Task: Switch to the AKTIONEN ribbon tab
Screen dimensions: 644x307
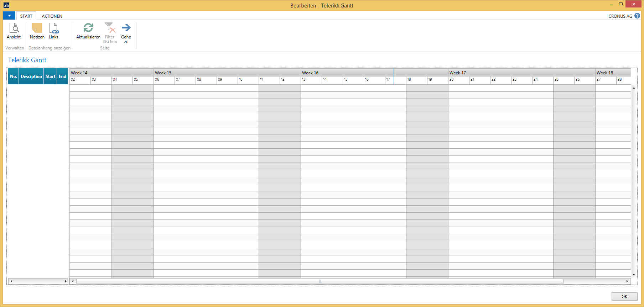Action: [x=52, y=16]
